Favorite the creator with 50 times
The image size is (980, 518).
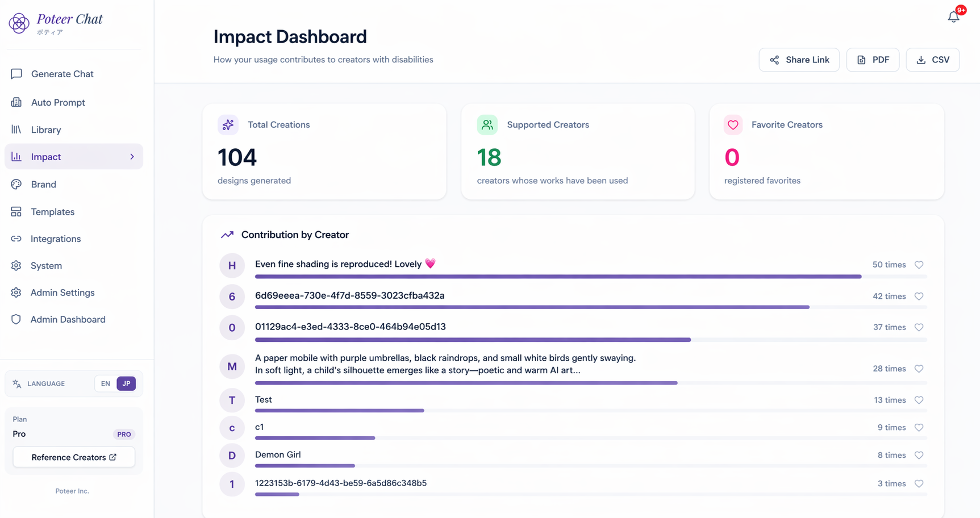tap(919, 265)
